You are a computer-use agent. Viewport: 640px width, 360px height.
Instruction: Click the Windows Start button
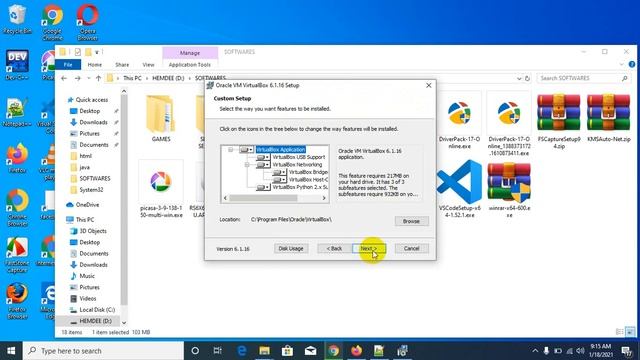[x=11, y=351]
